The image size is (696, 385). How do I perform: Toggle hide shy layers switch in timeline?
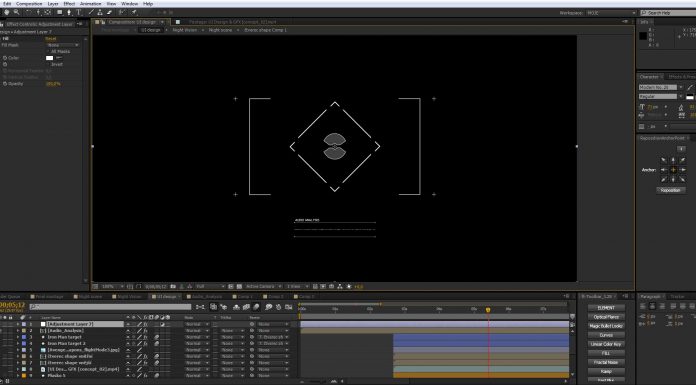tap(236, 307)
